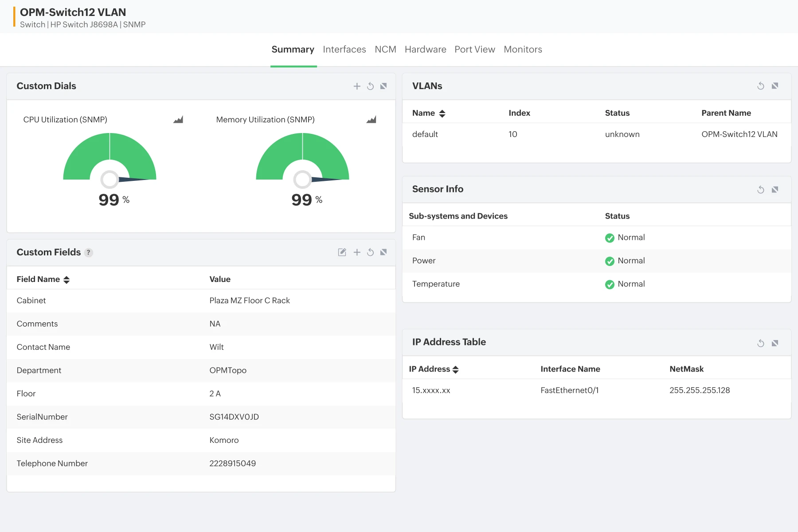Refresh the Custom Dials widget
Image resolution: width=798 pixels, height=532 pixels.
click(x=371, y=86)
